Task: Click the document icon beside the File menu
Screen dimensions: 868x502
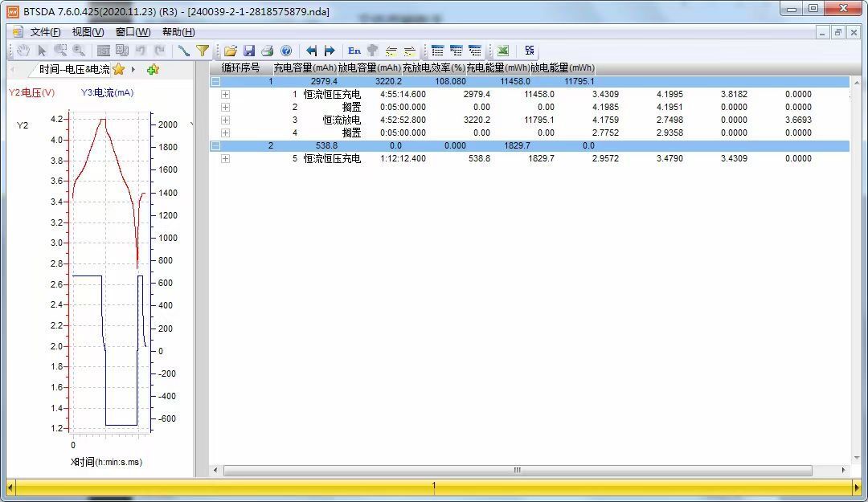Action: (18, 31)
